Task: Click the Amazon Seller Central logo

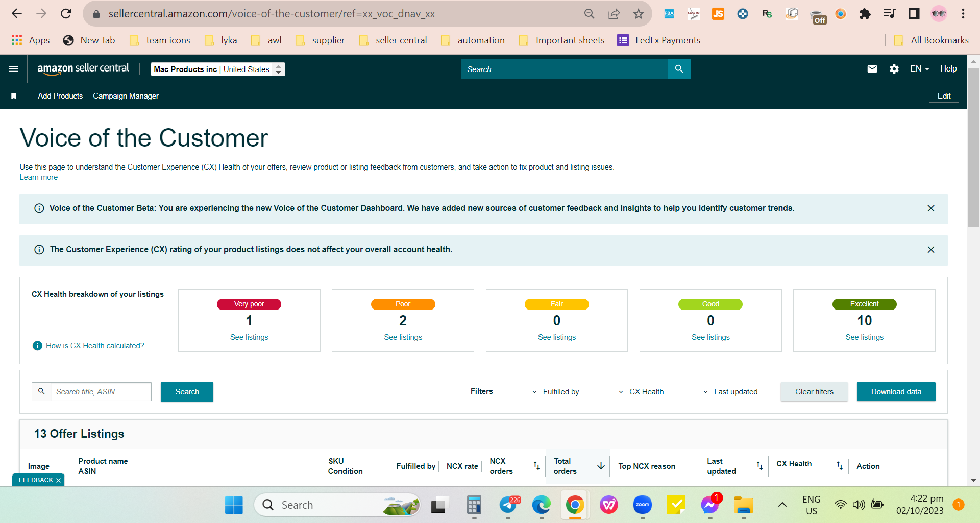Action: pos(83,69)
